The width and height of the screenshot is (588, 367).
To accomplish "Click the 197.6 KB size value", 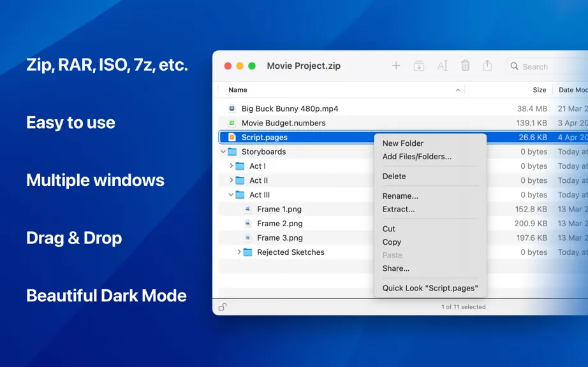I will point(531,238).
